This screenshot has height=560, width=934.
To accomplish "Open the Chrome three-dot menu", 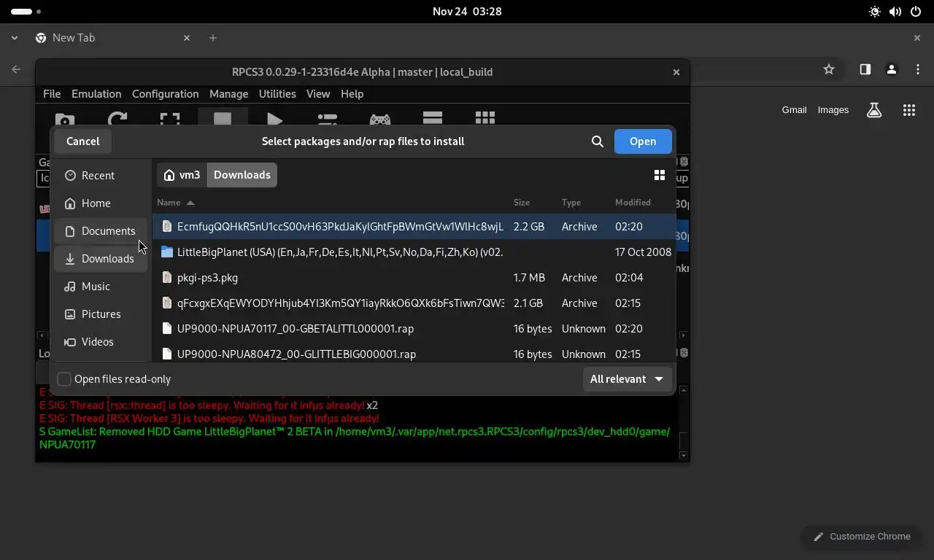I will (917, 69).
